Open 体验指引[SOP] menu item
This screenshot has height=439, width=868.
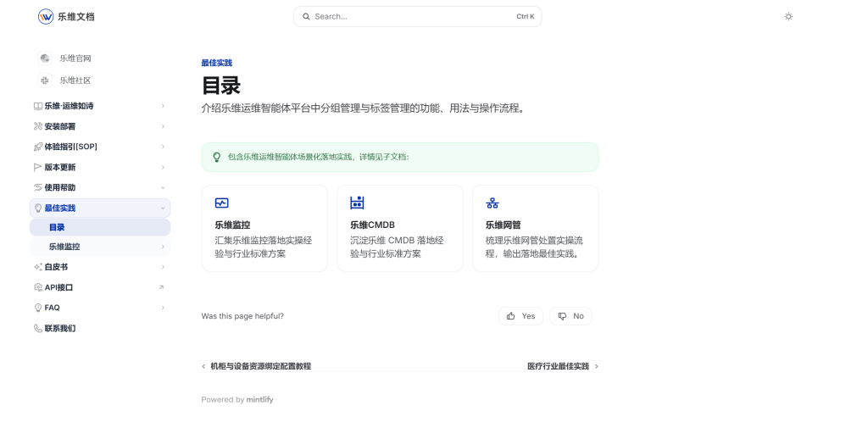(100, 147)
